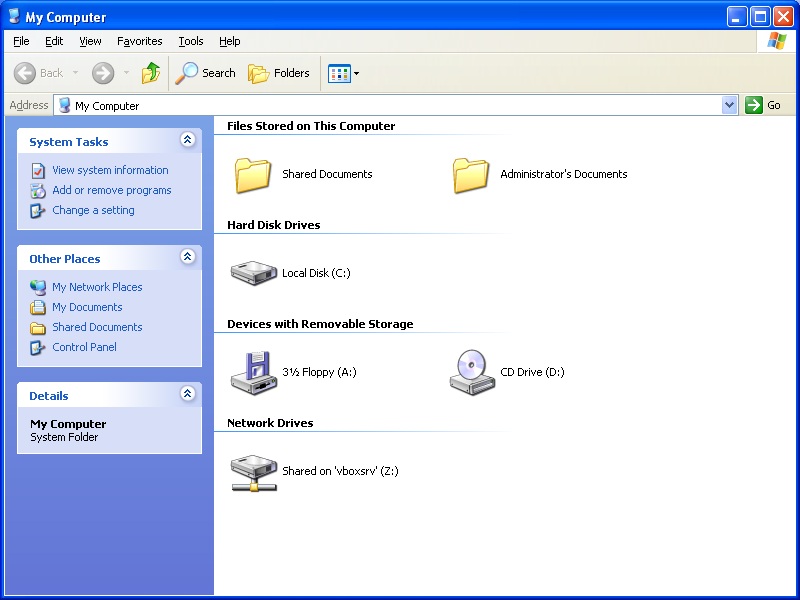Select the 3½ Floppy (A:) drive icon
Image resolution: width=800 pixels, height=600 pixels.
254,373
